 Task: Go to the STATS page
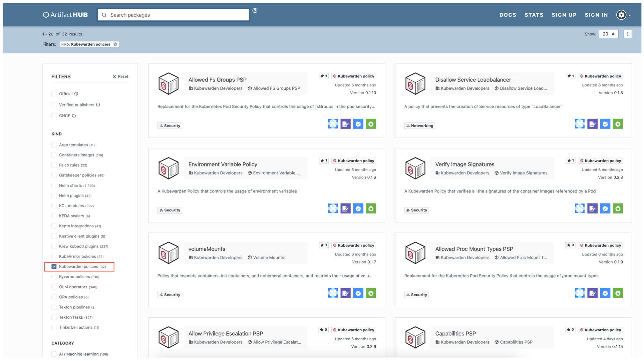click(x=534, y=15)
